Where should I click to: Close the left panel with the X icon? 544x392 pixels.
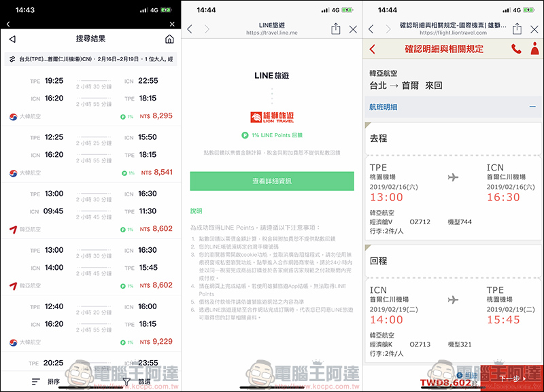[x=172, y=24]
